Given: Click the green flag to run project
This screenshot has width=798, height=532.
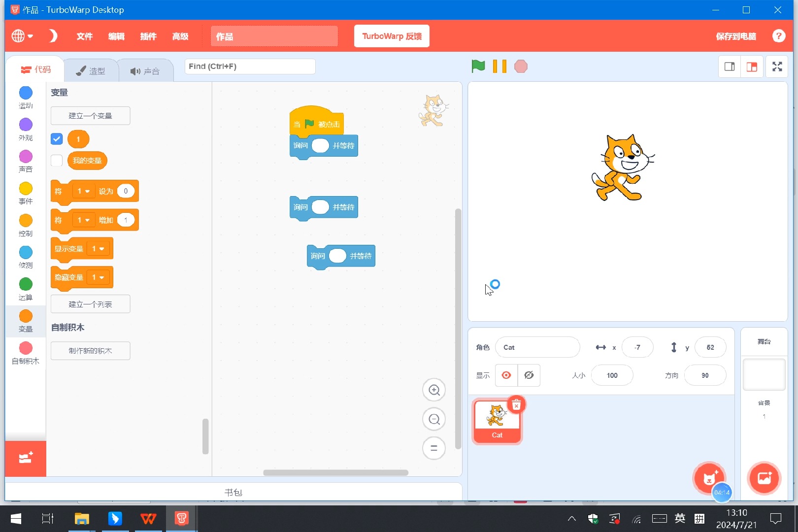Looking at the screenshot, I should [478, 66].
